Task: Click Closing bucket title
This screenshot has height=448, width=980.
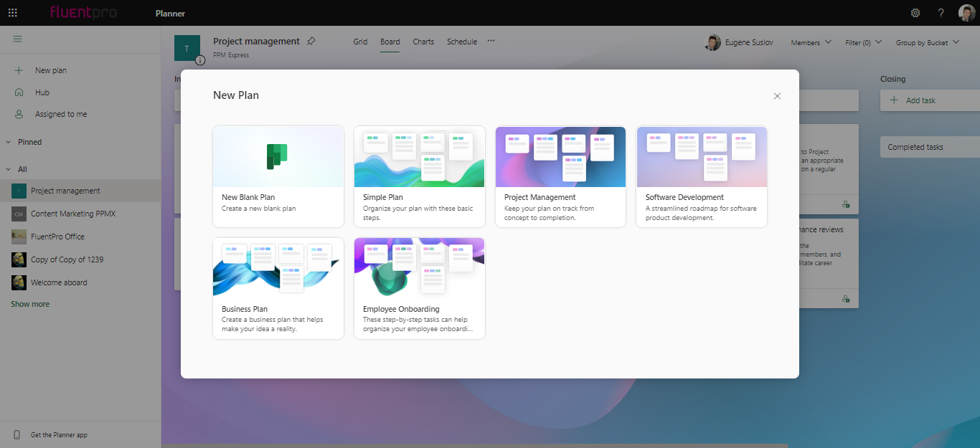Action: (x=893, y=79)
